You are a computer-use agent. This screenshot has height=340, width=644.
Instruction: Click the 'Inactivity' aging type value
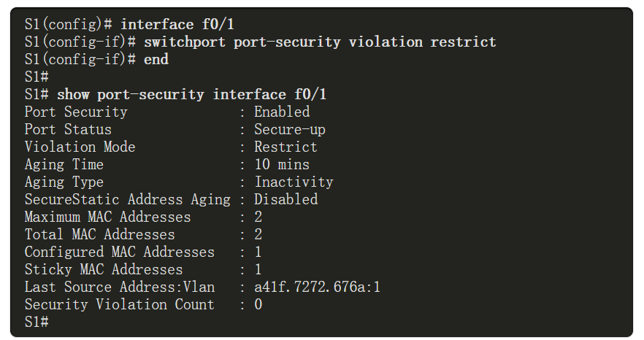pyautogui.click(x=294, y=182)
